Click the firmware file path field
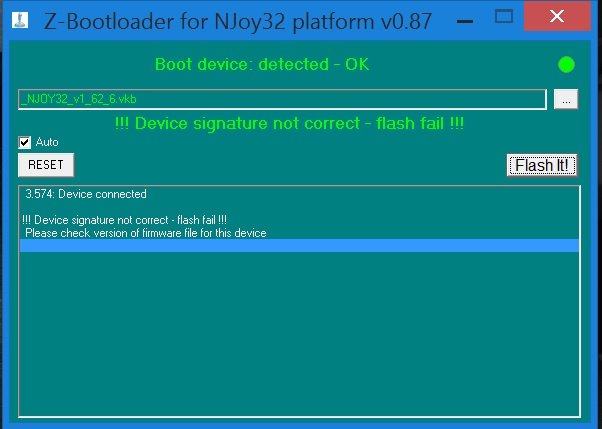The height and width of the screenshot is (429, 602). pyautogui.click(x=282, y=99)
